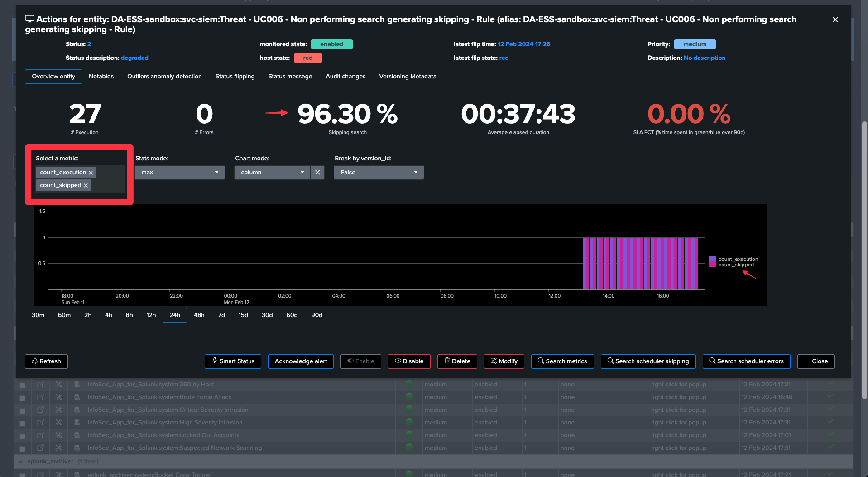Click the Refresh button

[x=46, y=361]
